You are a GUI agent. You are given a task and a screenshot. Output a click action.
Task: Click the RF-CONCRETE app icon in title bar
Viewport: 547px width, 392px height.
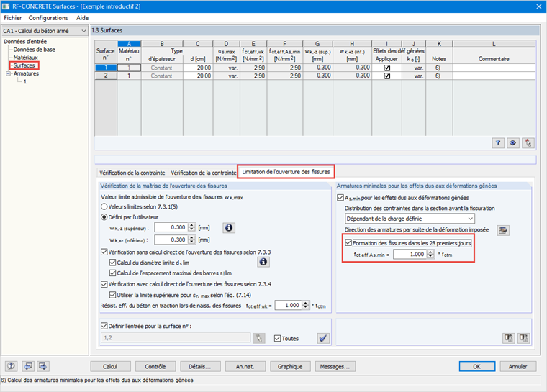[x=6, y=6]
